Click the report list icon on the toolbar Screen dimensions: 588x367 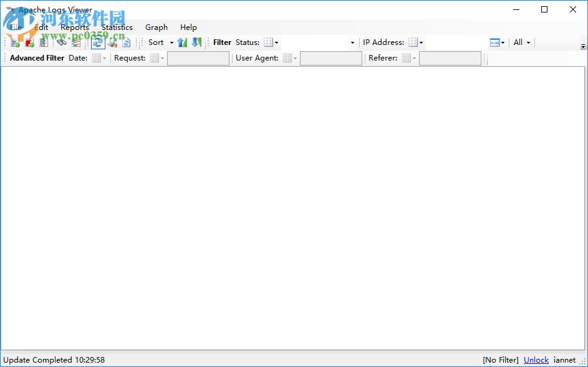[x=76, y=42]
